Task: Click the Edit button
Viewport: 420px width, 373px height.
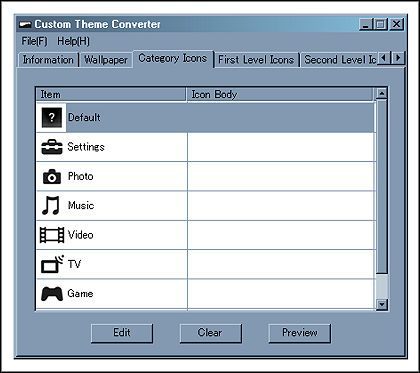Action: point(122,333)
